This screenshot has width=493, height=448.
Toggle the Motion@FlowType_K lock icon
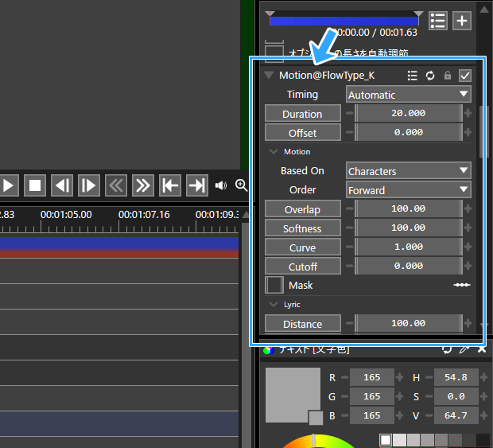pyautogui.click(x=448, y=76)
